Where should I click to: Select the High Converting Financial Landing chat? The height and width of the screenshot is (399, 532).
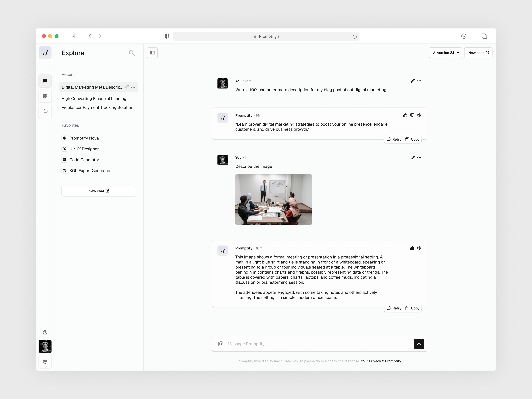94,99
